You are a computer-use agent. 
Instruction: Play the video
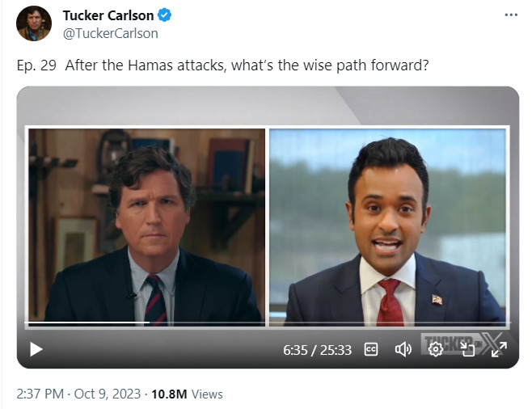pyautogui.click(x=36, y=349)
